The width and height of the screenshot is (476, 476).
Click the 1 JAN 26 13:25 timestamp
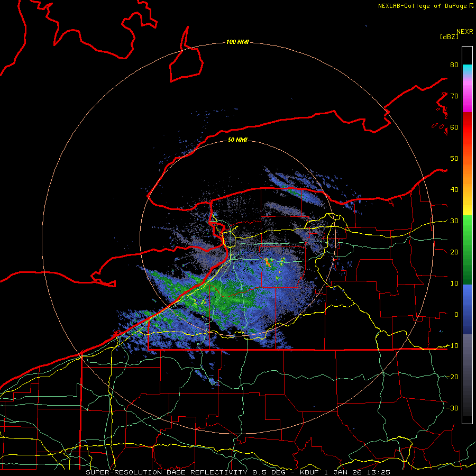[358, 472]
